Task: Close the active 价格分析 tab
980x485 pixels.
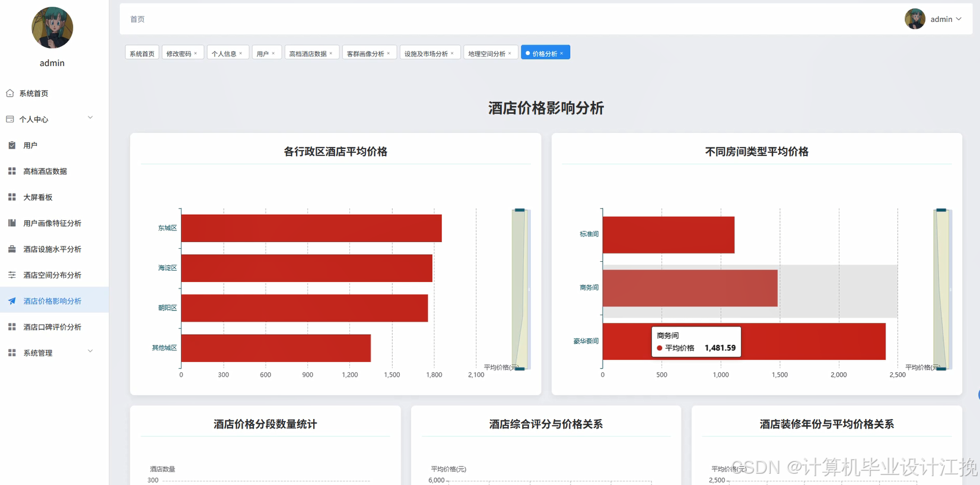Action: point(562,53)
